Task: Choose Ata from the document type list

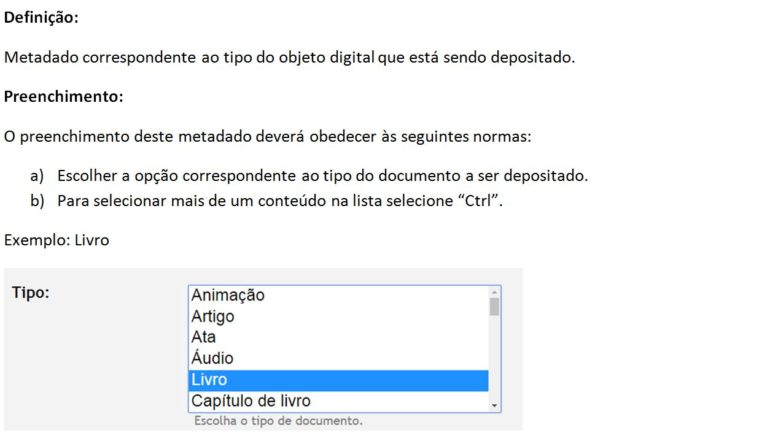Action: coord(338,337)
